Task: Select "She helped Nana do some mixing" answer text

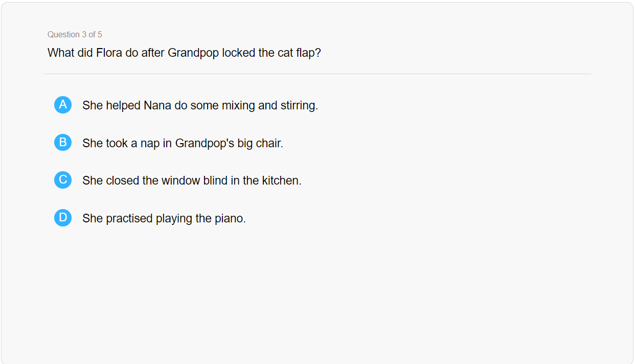Action: pos(200,105)
